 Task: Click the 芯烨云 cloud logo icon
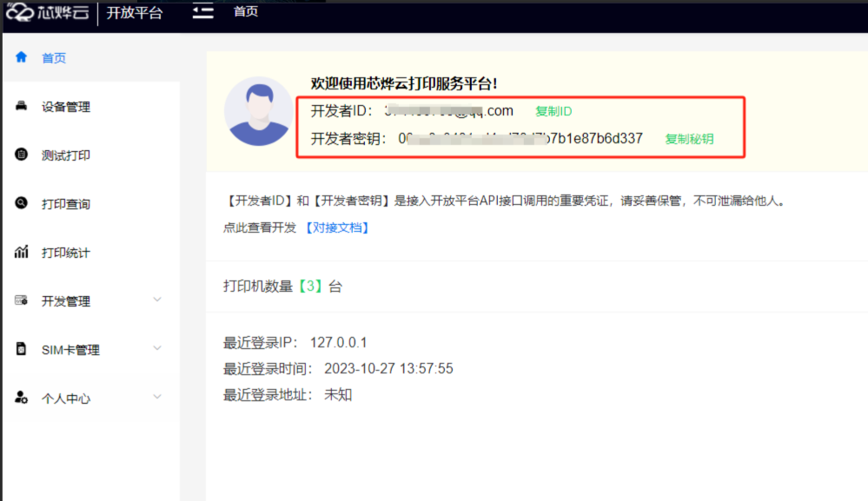20,11
